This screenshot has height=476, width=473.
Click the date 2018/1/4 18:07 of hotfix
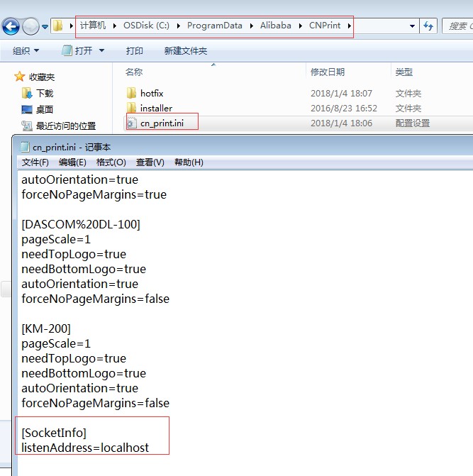341,93
